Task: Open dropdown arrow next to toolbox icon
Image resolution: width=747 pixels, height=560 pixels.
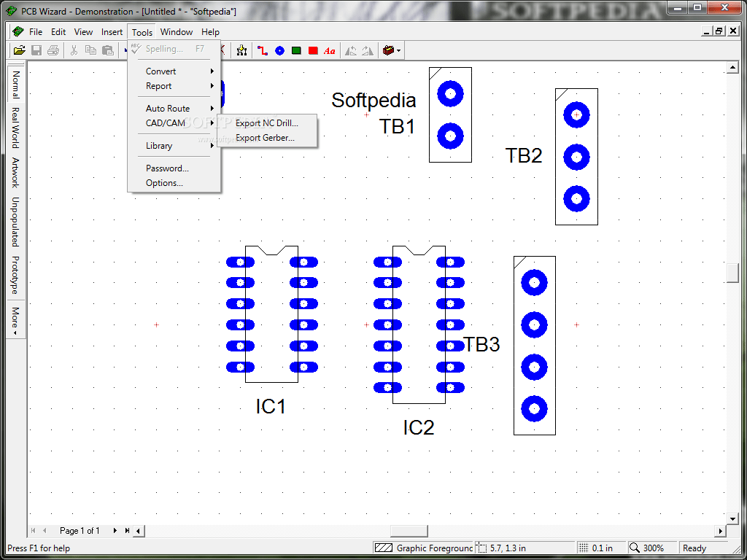Action: click(x=398, y=50)
